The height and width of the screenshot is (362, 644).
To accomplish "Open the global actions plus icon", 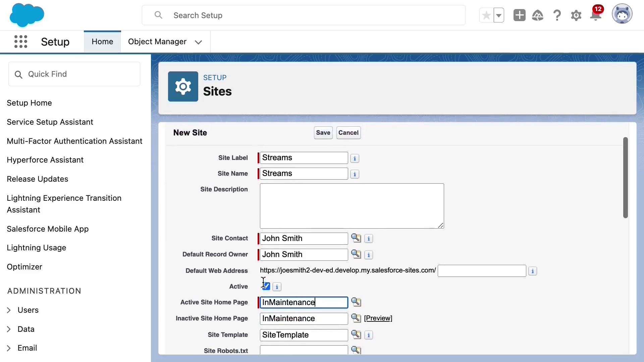I will 519,15.
